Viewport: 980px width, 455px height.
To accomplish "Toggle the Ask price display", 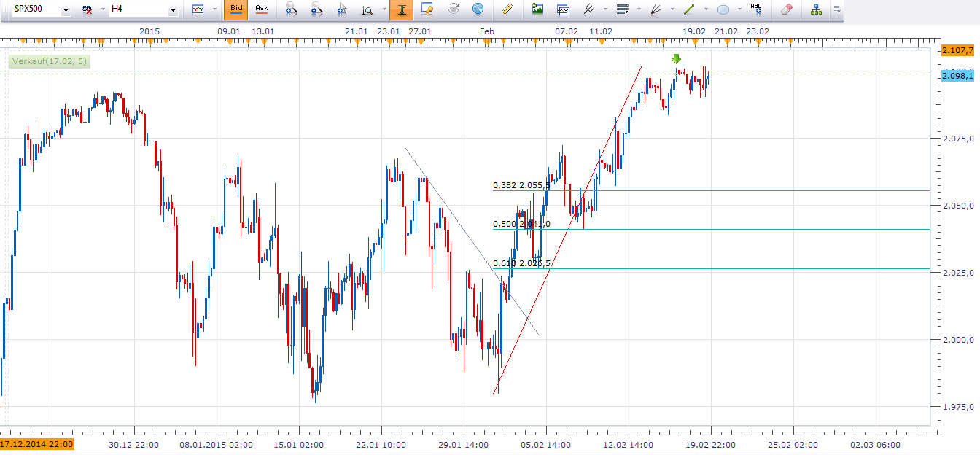I will click(261, 9).
